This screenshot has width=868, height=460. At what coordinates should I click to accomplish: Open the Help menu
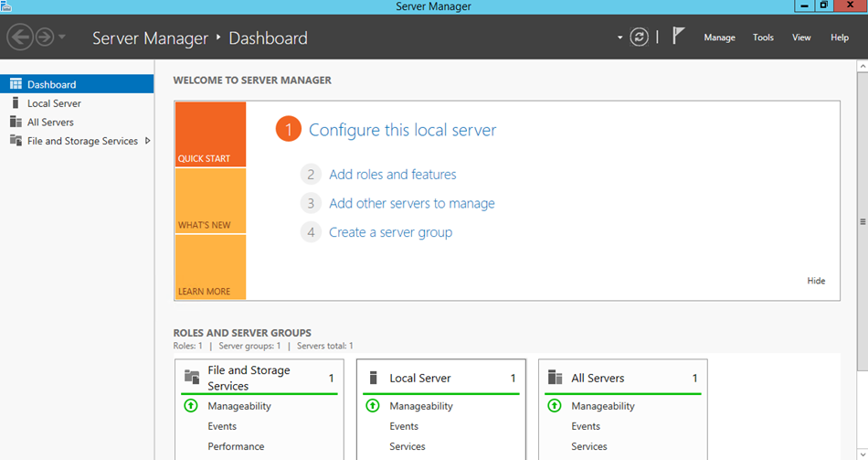(839, 37)
